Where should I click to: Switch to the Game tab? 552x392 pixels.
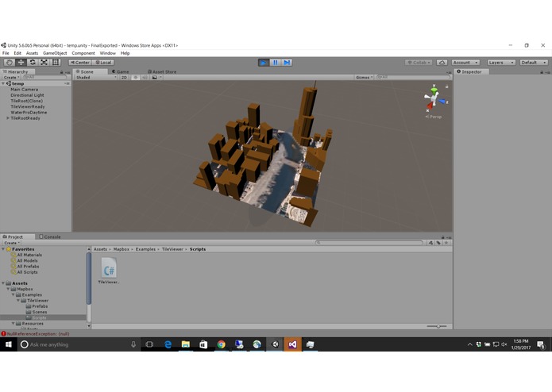pos(121,71)
